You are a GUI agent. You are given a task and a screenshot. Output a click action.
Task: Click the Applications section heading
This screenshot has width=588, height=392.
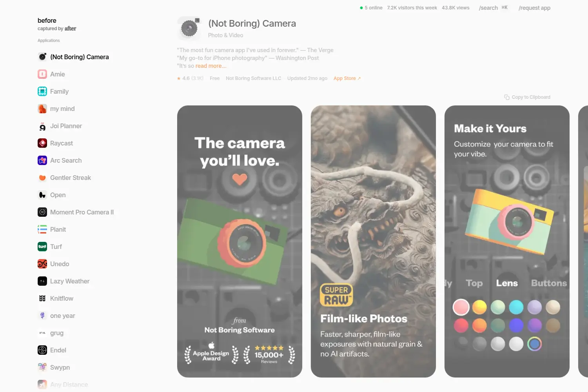point(49,40)
